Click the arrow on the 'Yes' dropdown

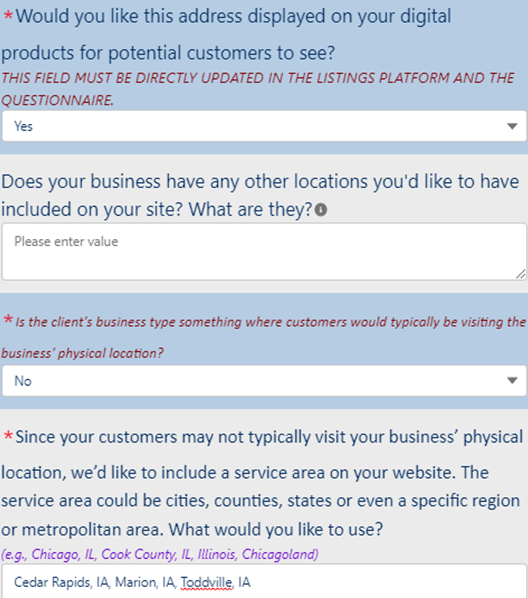(512, 126)
